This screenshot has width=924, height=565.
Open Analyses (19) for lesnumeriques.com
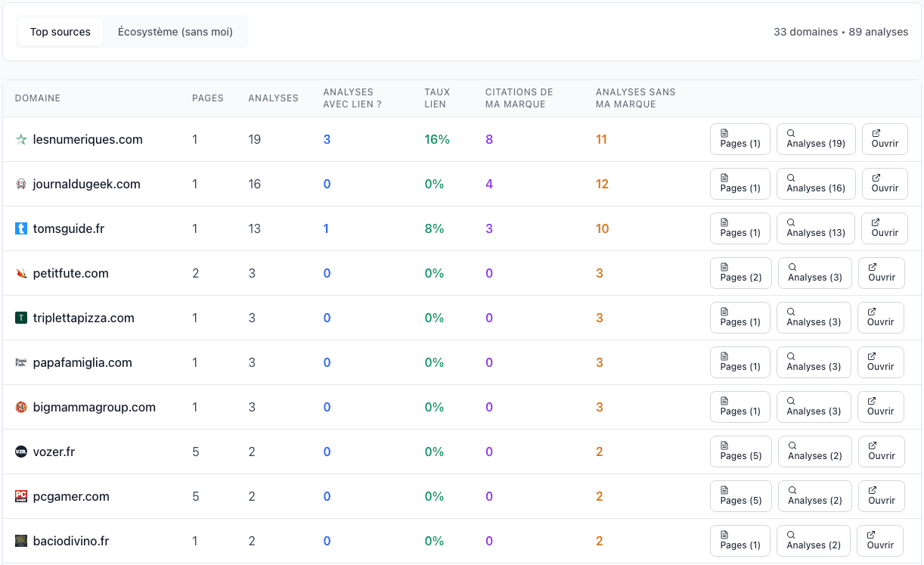tap(816, 139)
